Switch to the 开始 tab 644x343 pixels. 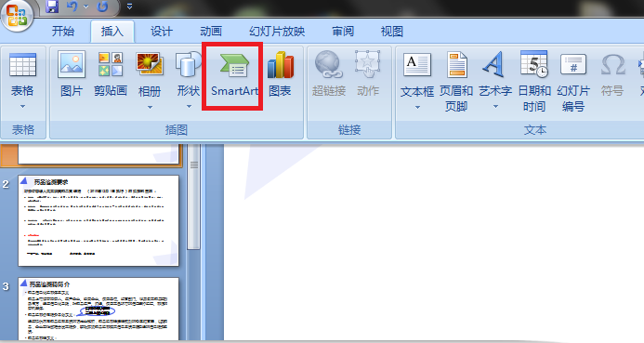[63, 32]
